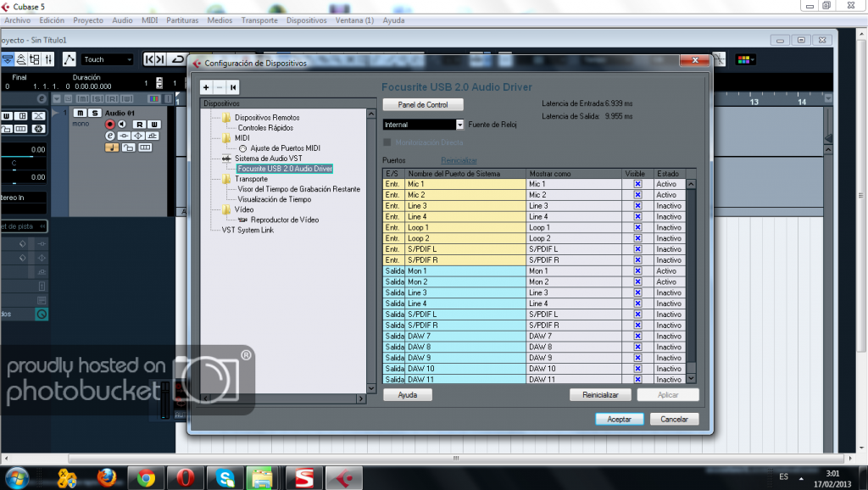Toggle visibility of the Line 3 input port
868x490 pixels.
(637, 206)
